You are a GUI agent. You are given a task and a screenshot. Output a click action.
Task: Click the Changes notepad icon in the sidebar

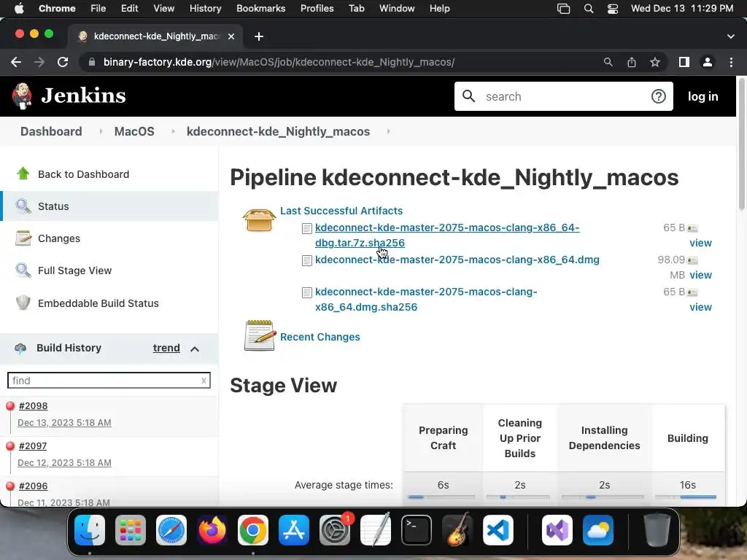pyautogui.click(x=23, y=238)
